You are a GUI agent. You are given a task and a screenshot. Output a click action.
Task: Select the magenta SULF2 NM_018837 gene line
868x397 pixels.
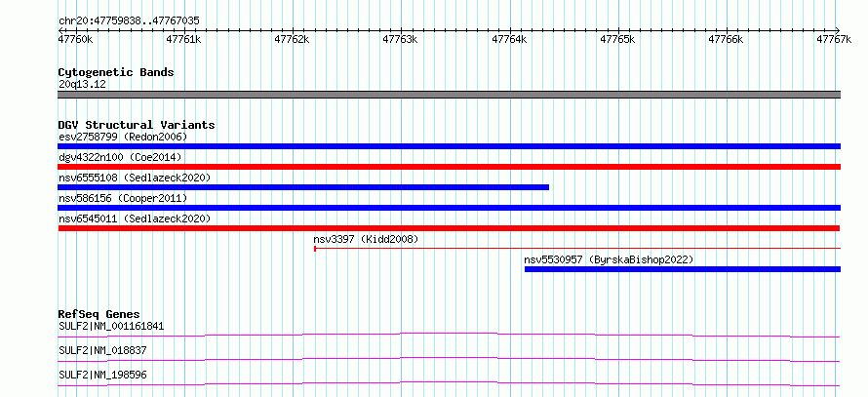coord(449,359)
